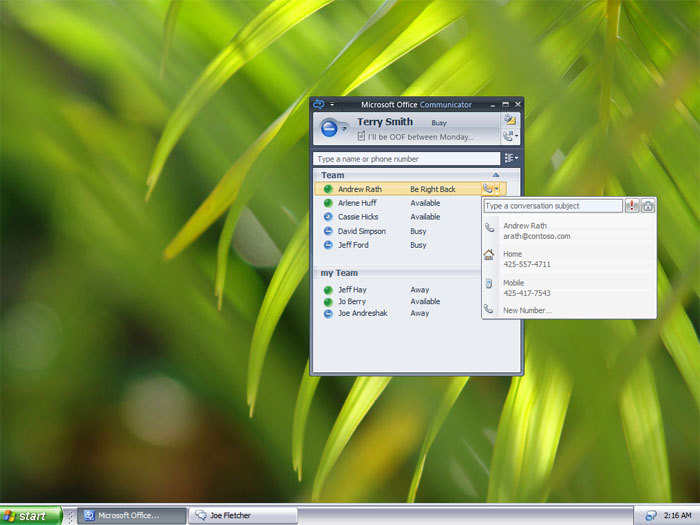Click Jeff Ford's busy presence icon

tap(328, 245)
